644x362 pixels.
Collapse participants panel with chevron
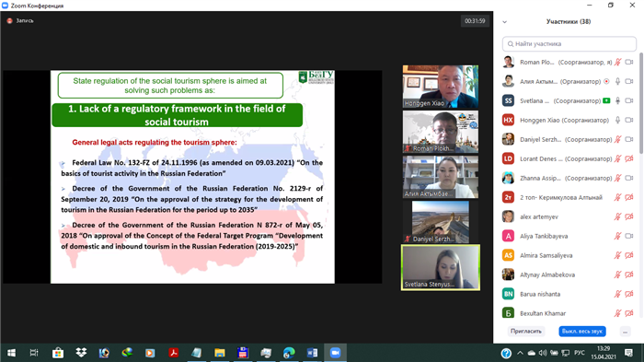click(505, 22)
